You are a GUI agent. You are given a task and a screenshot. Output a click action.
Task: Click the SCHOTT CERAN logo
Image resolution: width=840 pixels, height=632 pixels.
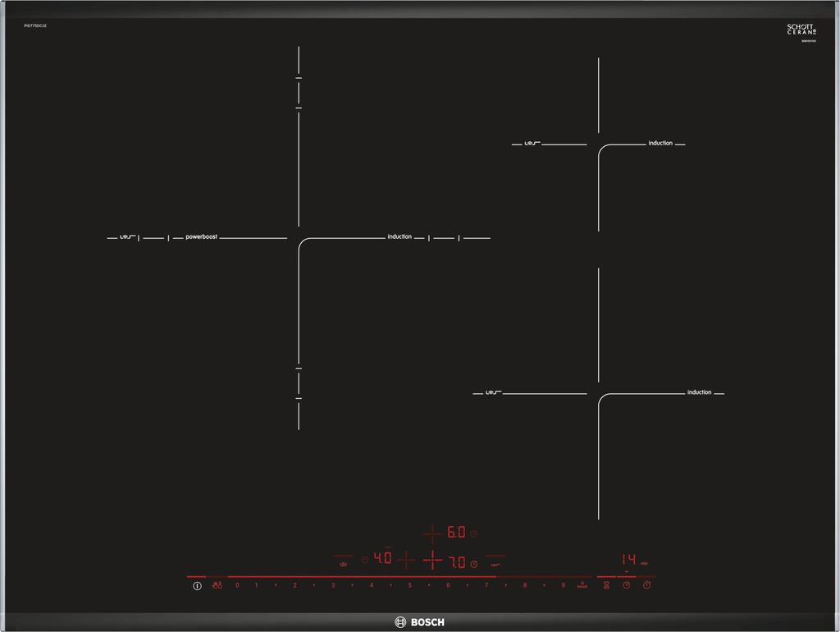pos(801,29)
